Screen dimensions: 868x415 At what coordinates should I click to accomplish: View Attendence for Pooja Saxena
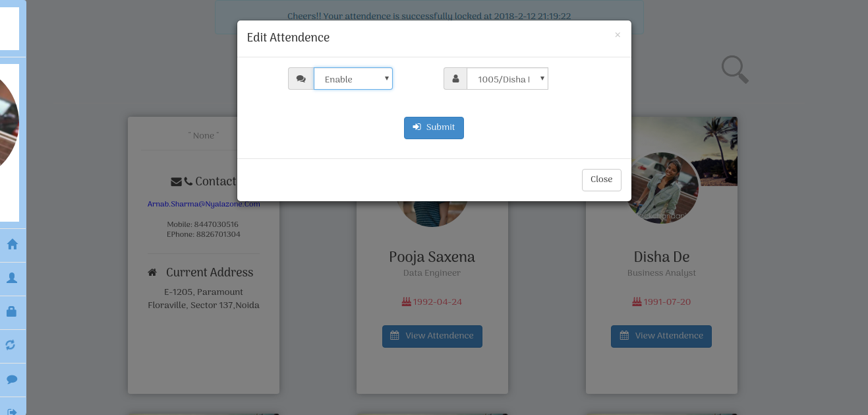(x=432, y=336)
